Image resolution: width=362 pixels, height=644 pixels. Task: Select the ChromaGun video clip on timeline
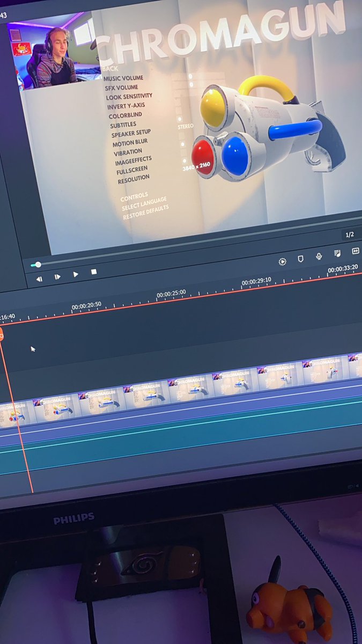click(x=182, y=391)
